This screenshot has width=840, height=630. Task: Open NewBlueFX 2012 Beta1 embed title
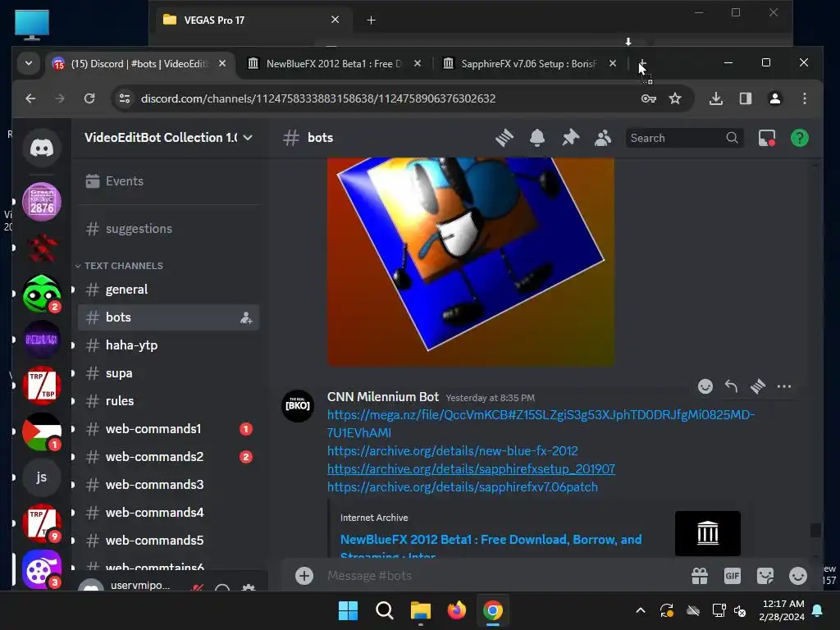point(491,546)
